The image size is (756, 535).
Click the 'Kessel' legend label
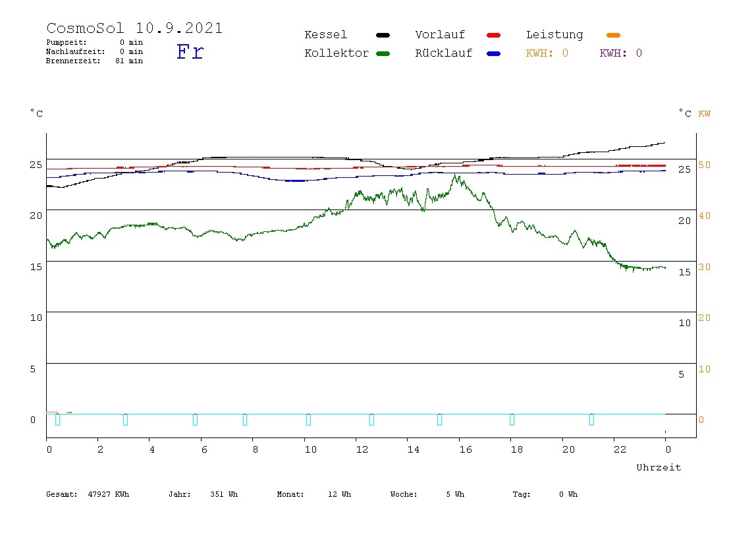pyautogui.click(x=326, y=35)
